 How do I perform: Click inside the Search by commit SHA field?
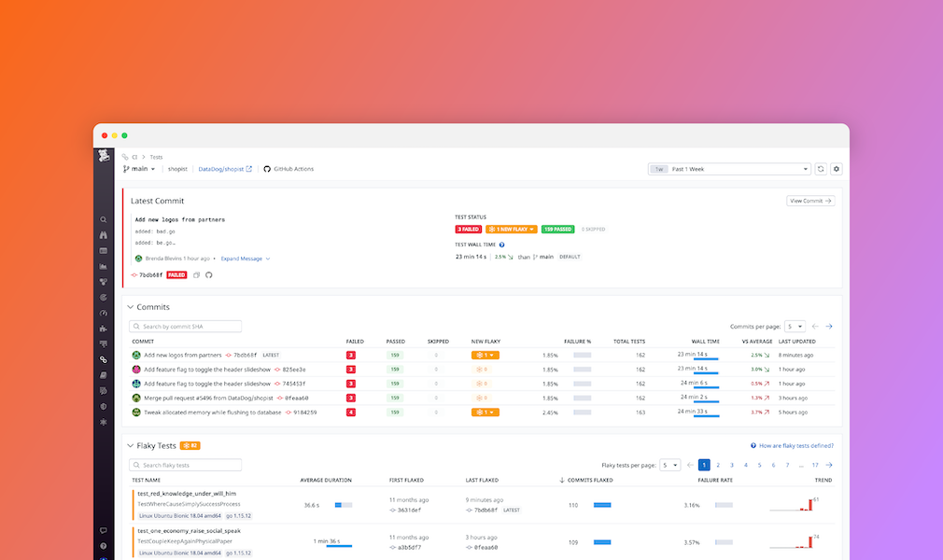[184, 326]
